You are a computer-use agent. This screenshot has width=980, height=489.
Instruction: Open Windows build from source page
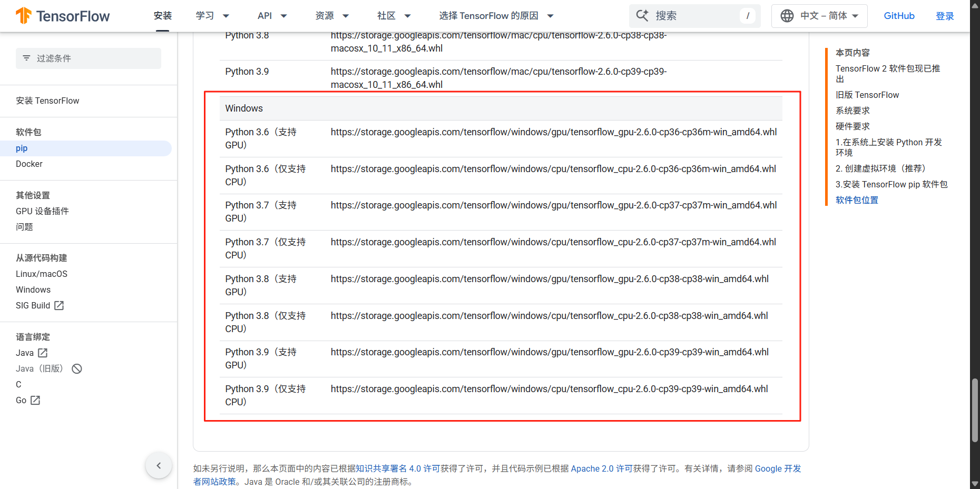click(x=33, y=290)
